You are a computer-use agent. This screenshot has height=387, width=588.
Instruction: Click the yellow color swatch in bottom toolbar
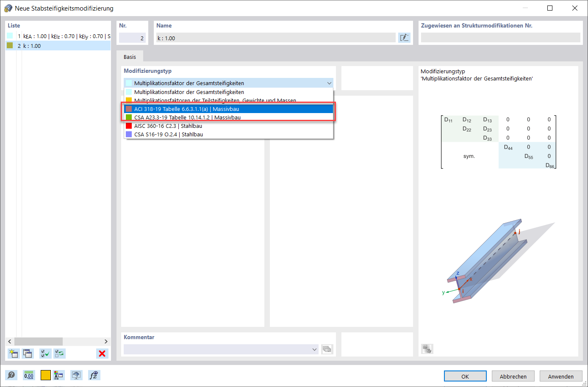point(46,375)
